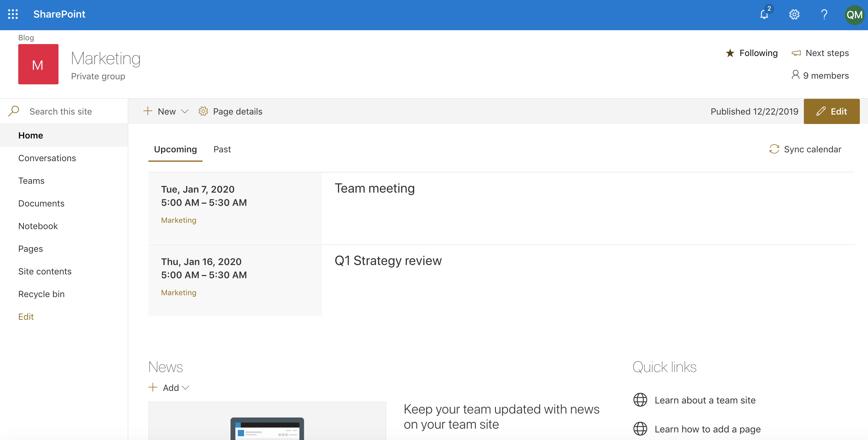Click the red Marketing site logo
Viewport: 868px width, 440px height.
38,64
